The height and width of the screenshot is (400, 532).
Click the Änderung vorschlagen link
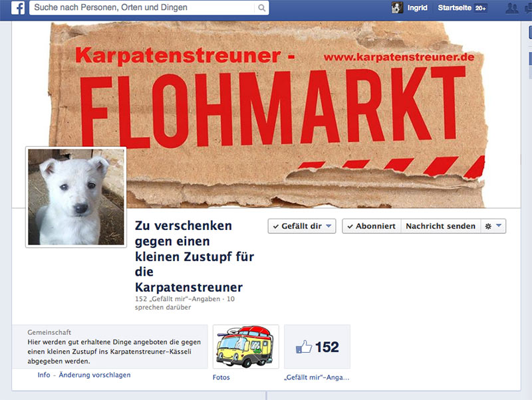(94, 375)
